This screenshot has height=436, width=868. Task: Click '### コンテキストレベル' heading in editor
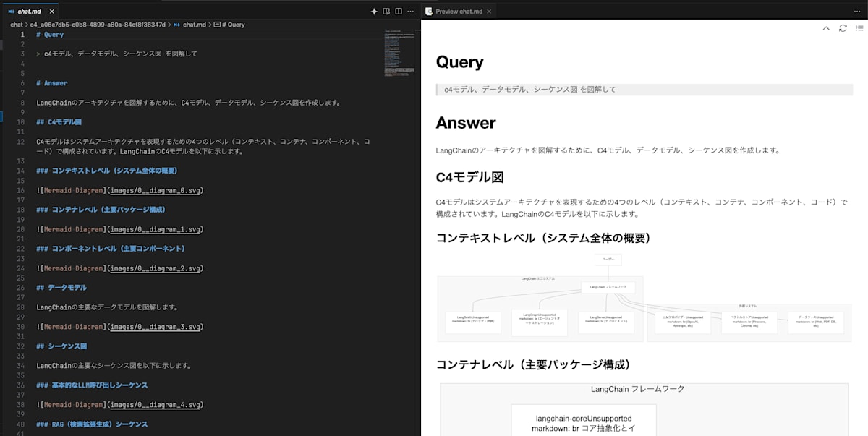tap(107, 171)
